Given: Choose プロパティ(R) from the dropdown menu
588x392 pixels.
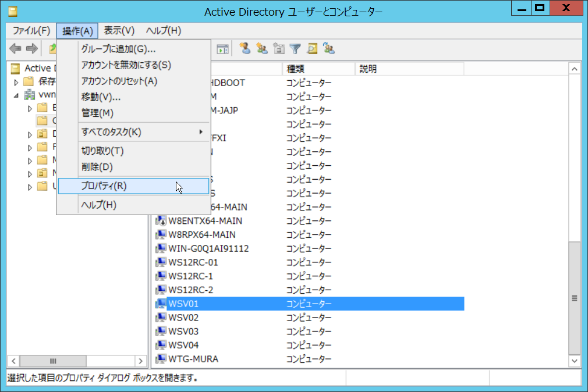Looking at the screenshot, I should [133, 186].
